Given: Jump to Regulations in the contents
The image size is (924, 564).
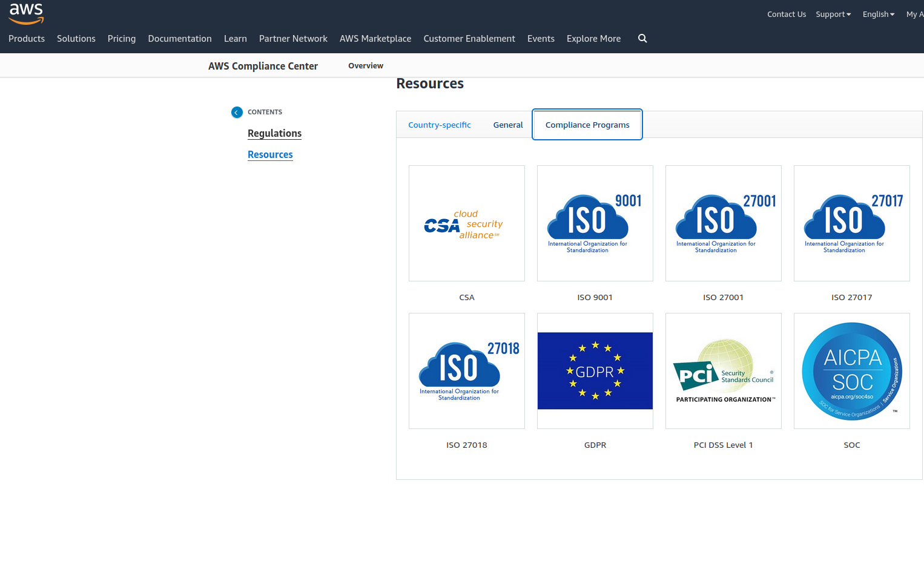Looking at the screenshot, I should [x=274, y=133].
